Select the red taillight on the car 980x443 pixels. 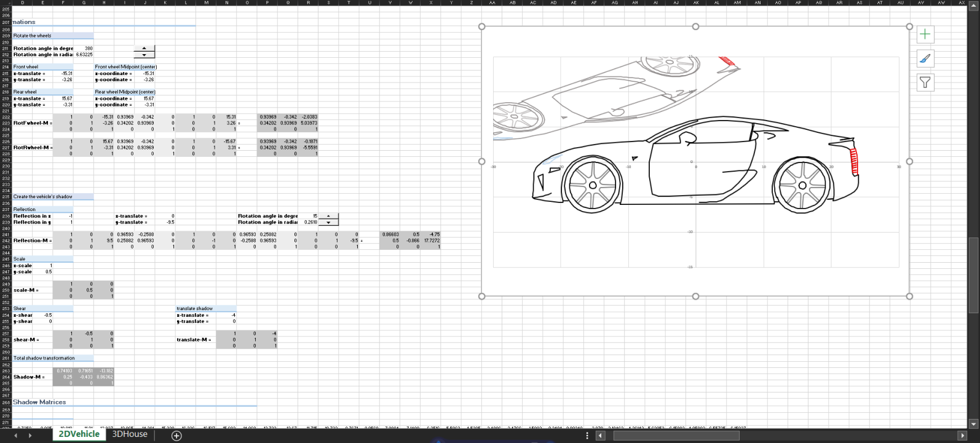[x=854, y=162]
